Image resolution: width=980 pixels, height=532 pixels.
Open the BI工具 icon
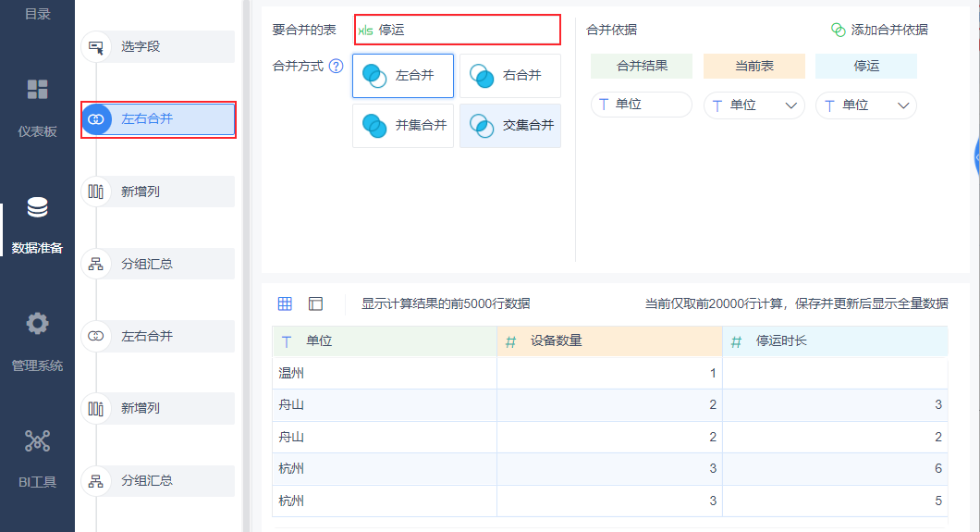pyautogui.click(x=37, y=440)
